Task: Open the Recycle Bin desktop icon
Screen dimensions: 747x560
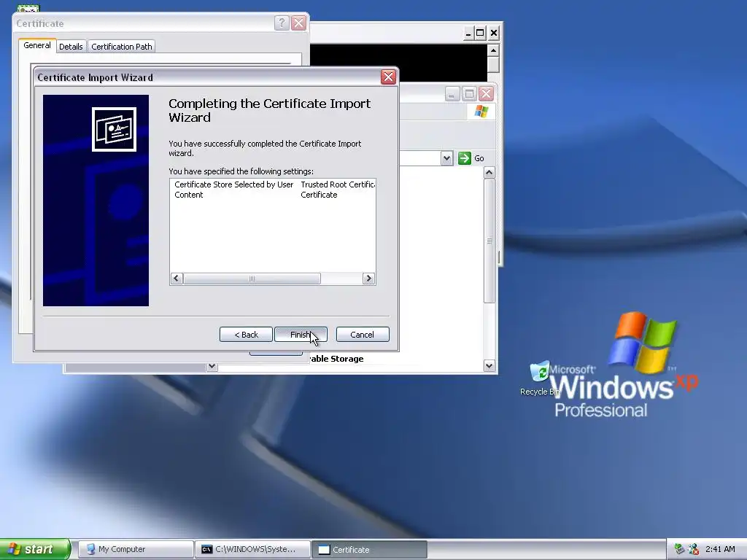Action: click(x=540, y=378)
